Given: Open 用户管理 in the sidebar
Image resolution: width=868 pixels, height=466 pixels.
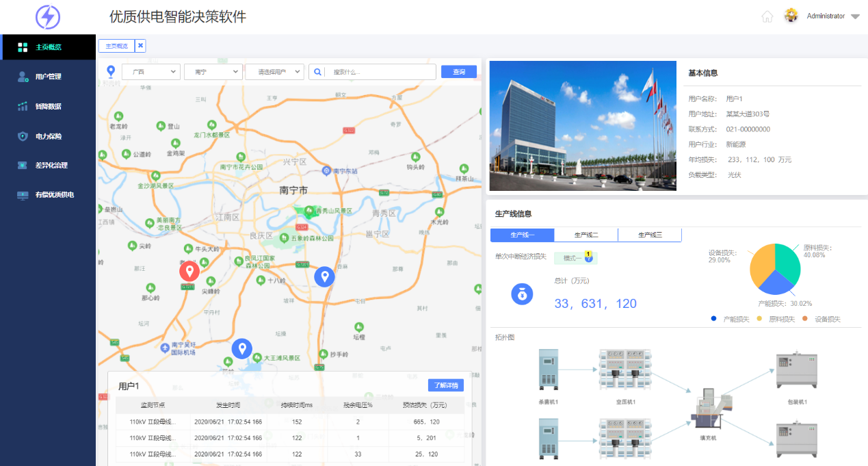Looking at the screenshot, I should pos(48,77).
